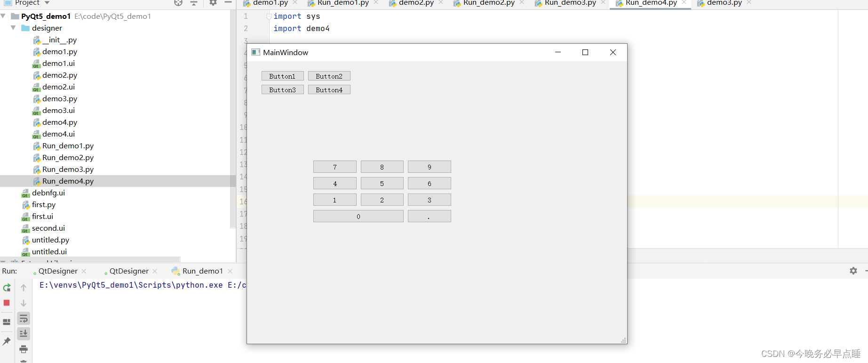The image size is (868, 363).
Task: Rerun the program with green arrow
Action: tap(7, 288)
